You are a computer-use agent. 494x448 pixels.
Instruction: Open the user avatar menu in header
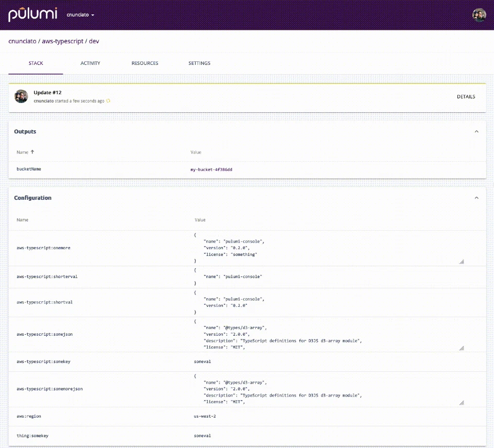point(479,15)
